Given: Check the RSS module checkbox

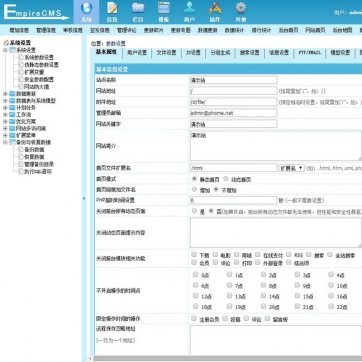Looking at the screenshot, I should (x=289, y=255).
